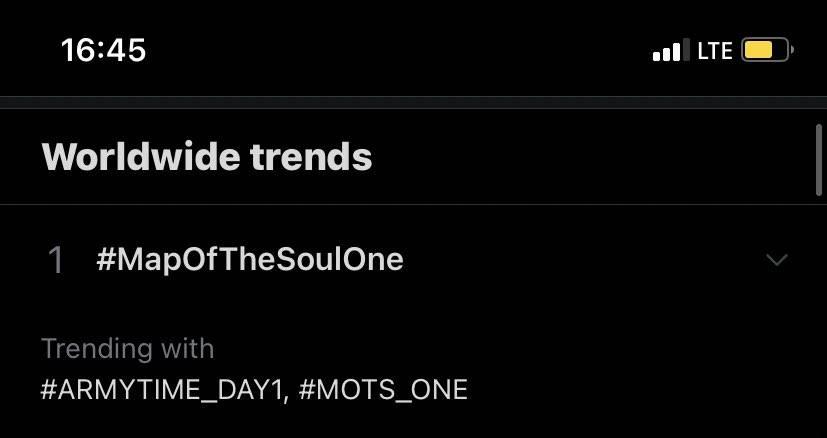This screenshot has width=827, height=438.
Task: Tap the LTE network indicator
Action: 715,51
